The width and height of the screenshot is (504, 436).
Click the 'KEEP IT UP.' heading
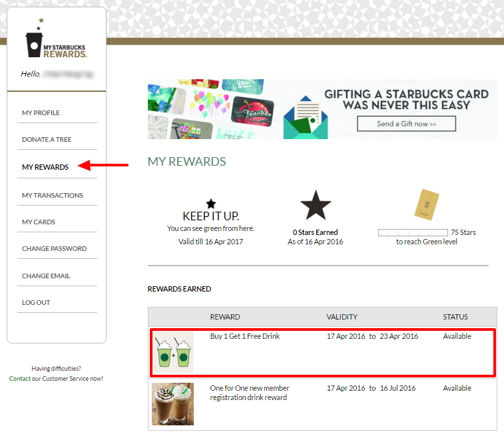tap(211, 216)
